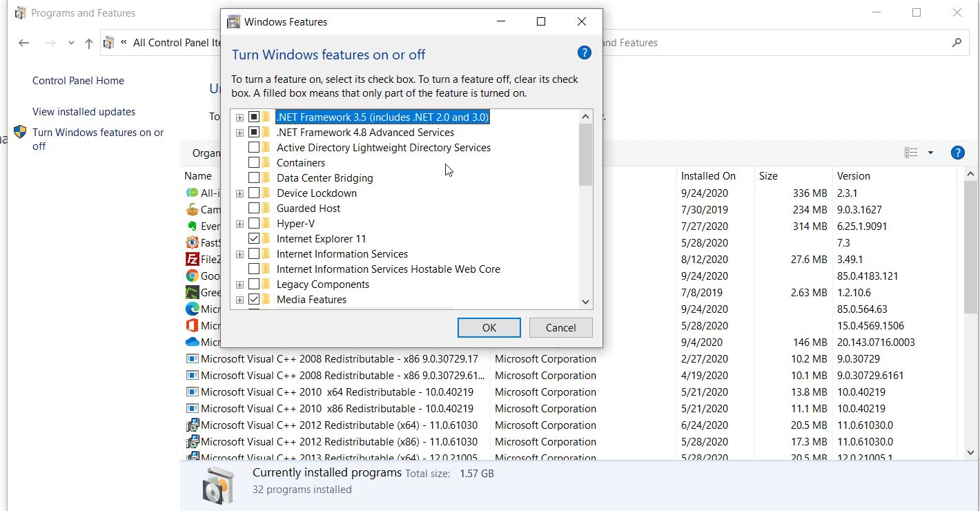Click the Hyper-V folder icon

tap(266, 224)
